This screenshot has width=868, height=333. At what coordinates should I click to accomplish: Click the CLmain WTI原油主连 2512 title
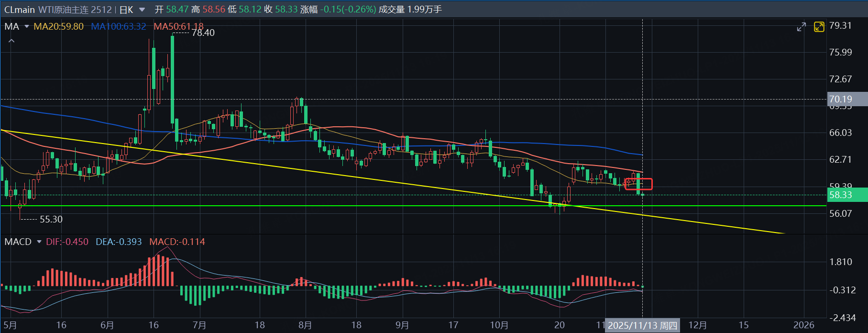(58, 10)
